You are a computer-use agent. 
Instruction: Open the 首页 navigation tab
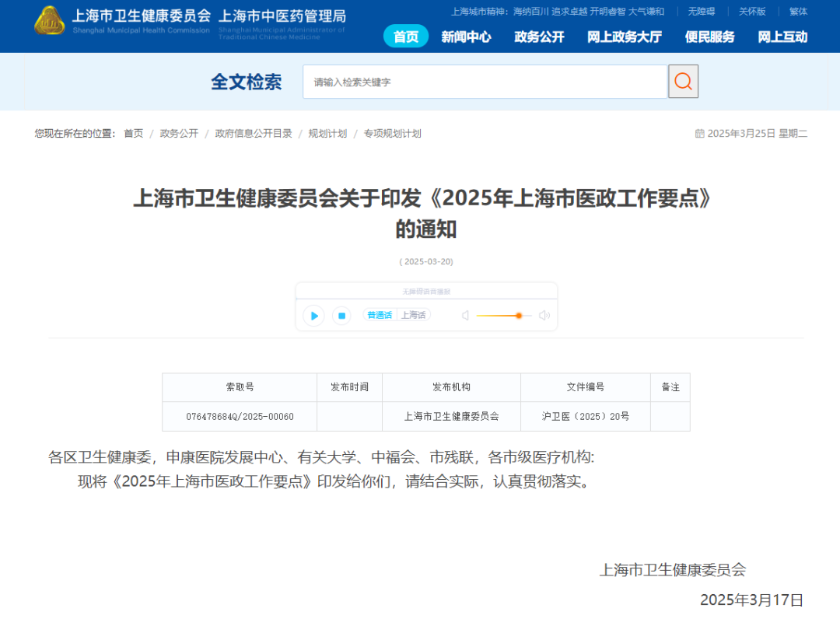pyautogui.click(x=406, y=37)
